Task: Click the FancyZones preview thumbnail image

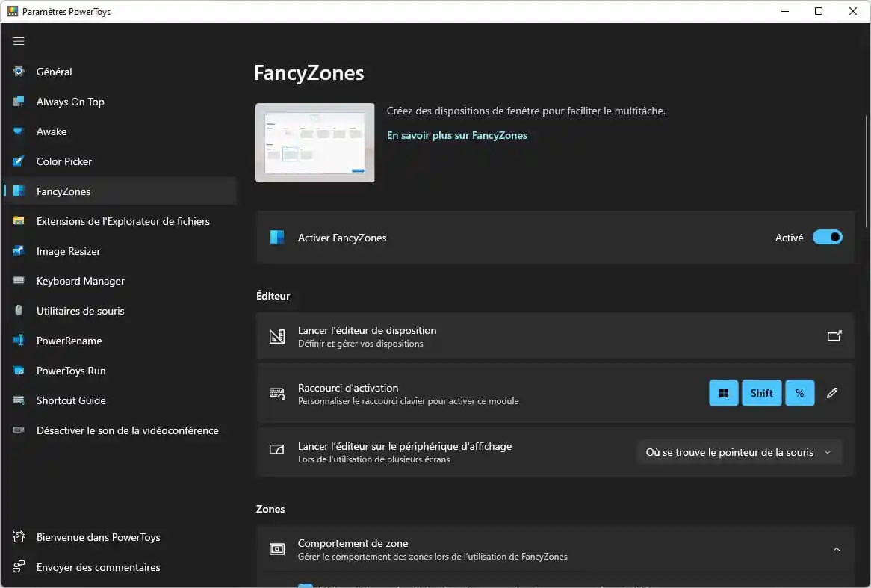Action: (315, 143)
